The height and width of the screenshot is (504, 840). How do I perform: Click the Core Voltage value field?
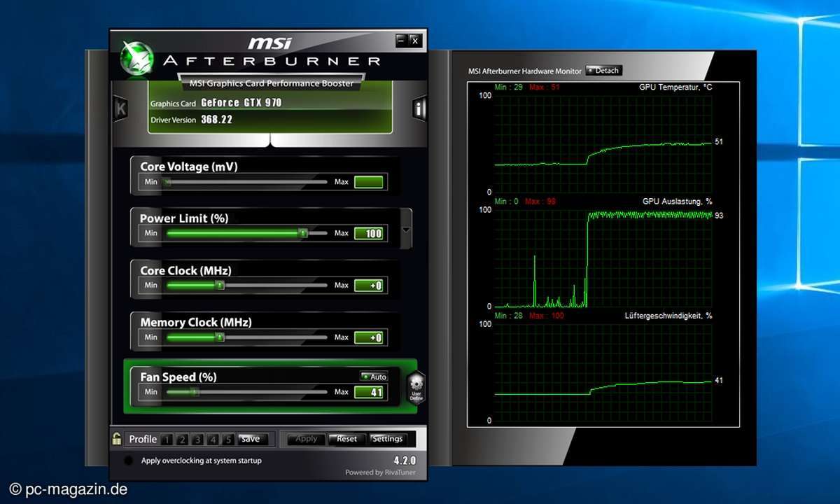pyautogui.click(x=369, y=183)
